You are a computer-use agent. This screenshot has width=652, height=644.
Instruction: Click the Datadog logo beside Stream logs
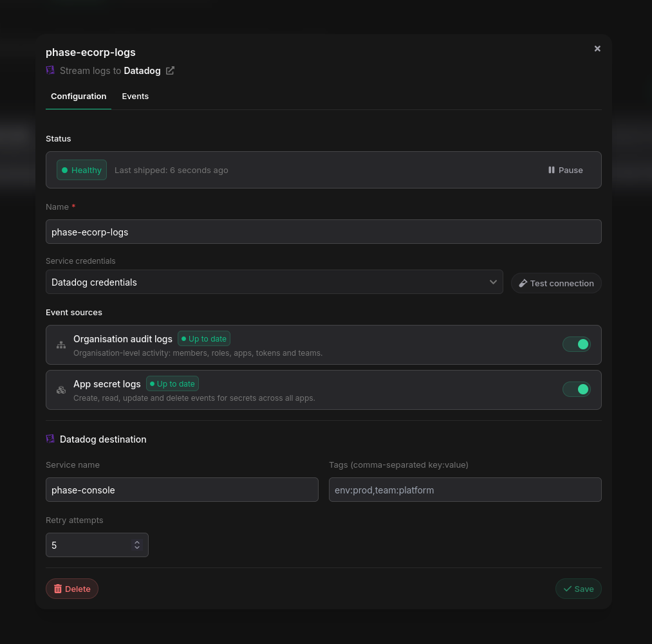point(50,70)
